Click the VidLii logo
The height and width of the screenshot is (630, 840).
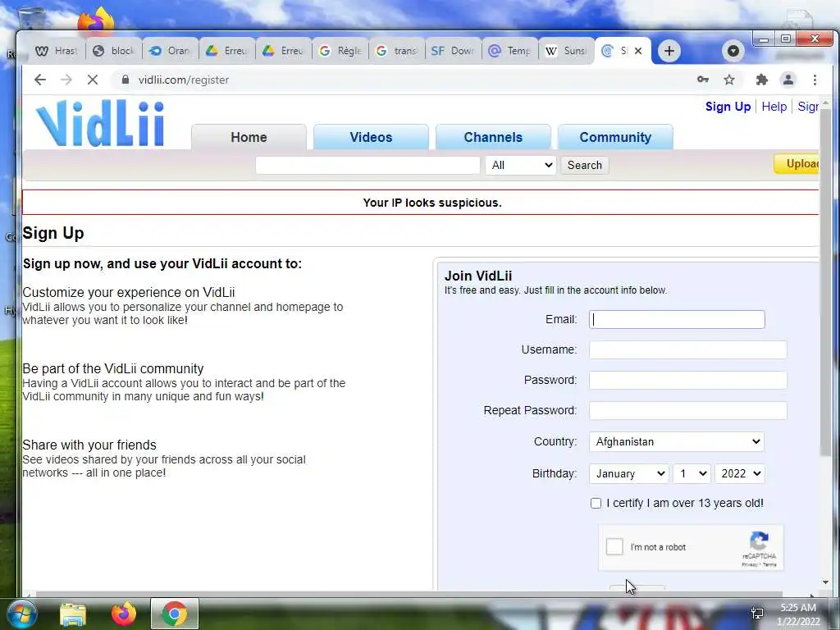99,124
